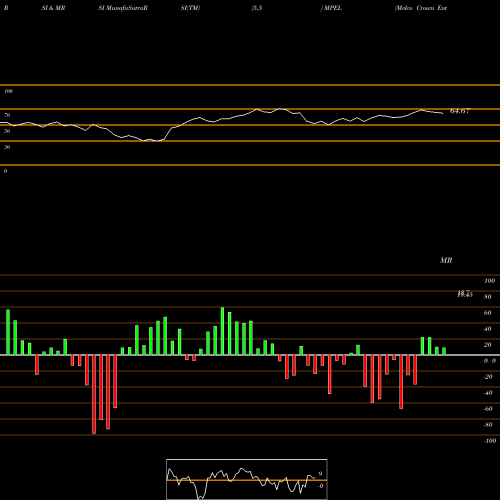This screenshot has height=500, width=500.
Task: Select the 'SI MunafaSutraR' header label
Action: point(123,8)
